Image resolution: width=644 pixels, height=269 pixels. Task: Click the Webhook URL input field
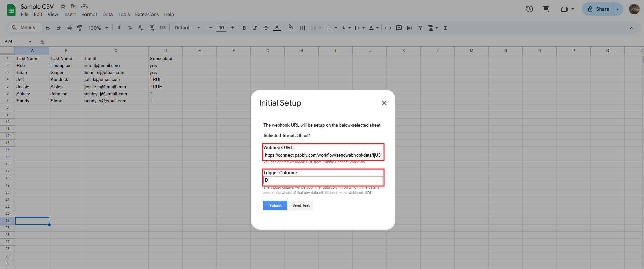pyautogui.click(x=323, y=155)
